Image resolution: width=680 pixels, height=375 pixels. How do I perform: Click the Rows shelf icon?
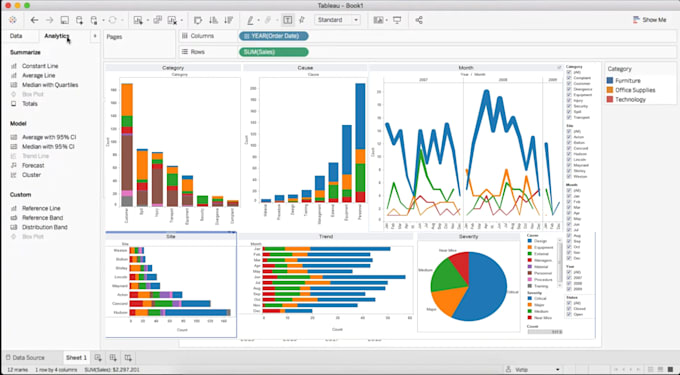[x=185, y=52]
